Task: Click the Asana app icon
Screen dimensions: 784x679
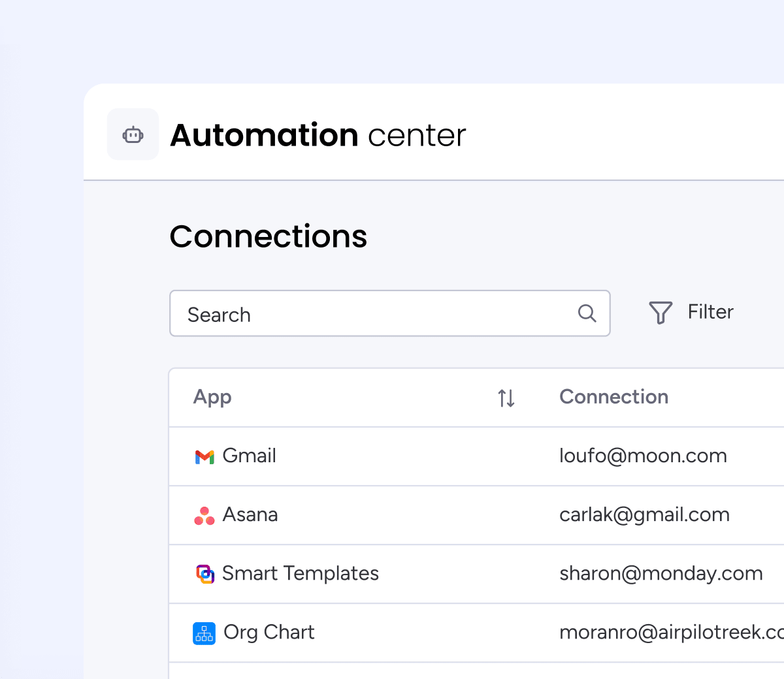Action: pyautogui.click(x=204, y=516)
